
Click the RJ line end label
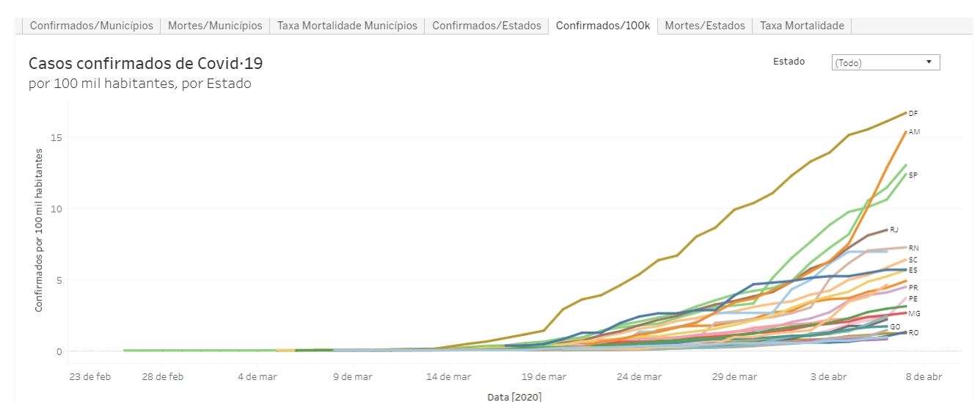coord(894,230)
